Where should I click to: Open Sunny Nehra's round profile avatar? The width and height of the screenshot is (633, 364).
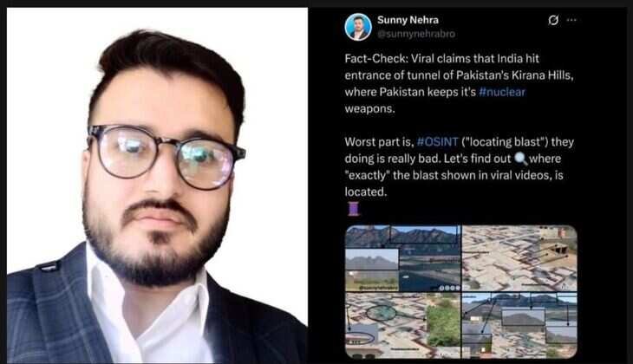click(357, 27)
